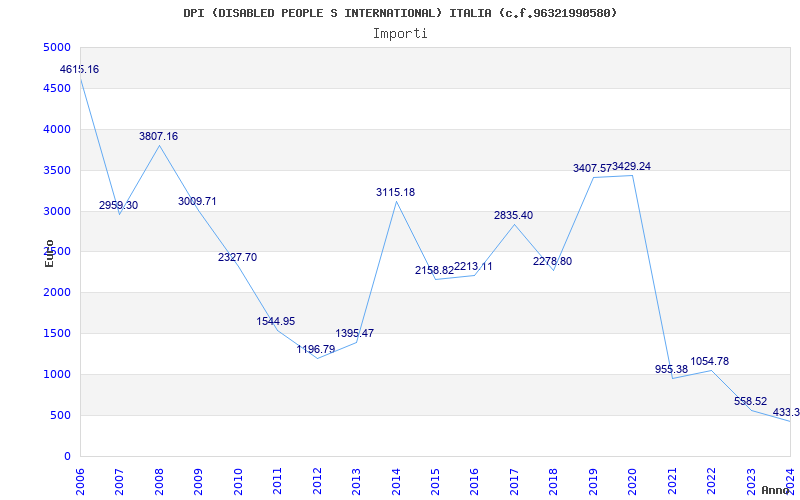This screenshot has width=800, height=500.
Task: Click x-axis year 2016
Action: [x=474, y=480]
